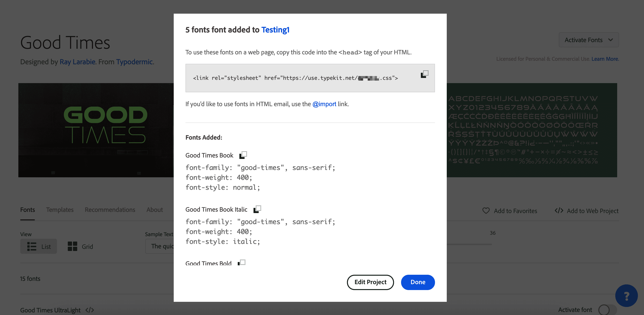644x315 pixels.
Task: Copy Good Times Book Italic CSS
Action: pyautogui.click(x=257, y=209)
